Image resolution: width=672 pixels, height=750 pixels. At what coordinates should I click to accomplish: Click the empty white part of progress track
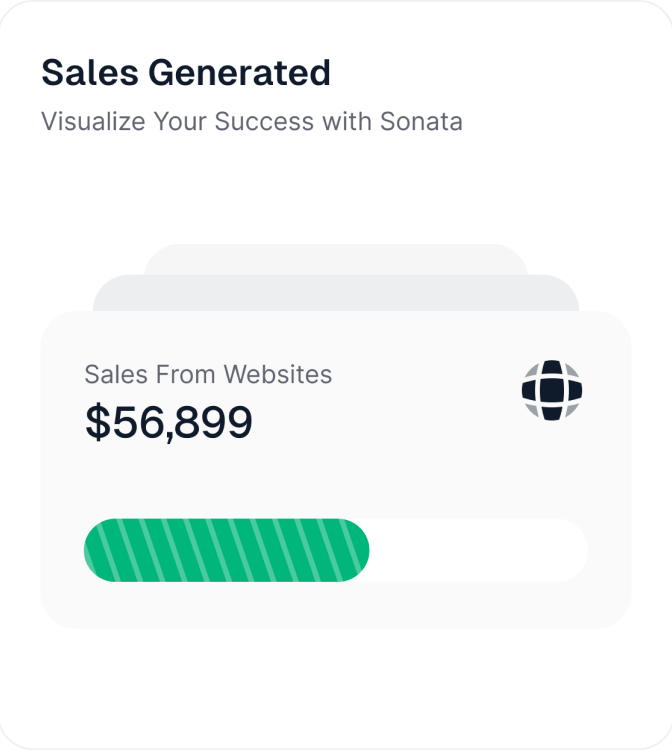click(x=478, y=550)
